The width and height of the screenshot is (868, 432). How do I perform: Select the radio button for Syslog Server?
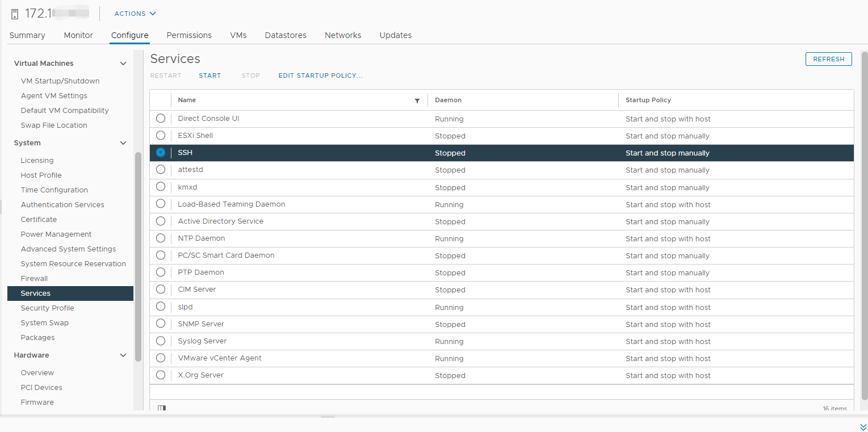[161, 341]
